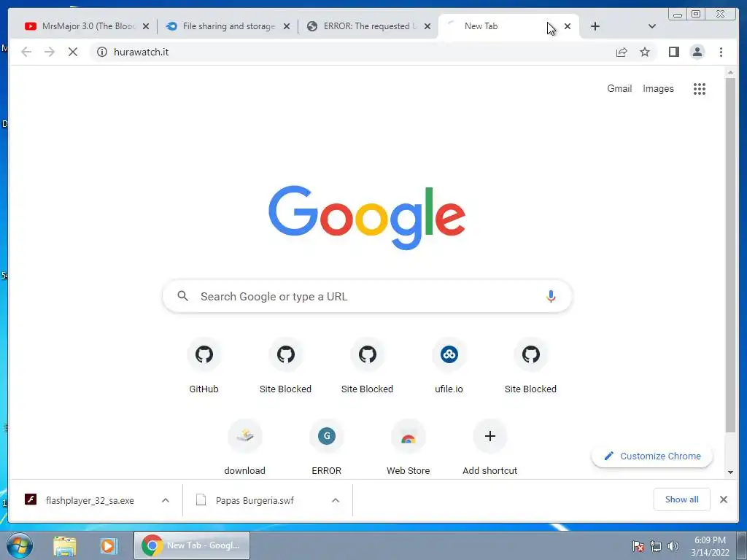Screen dimensions: 747x560
Task: Switch to ERROR: The requested tab
Action: point(367,26)
